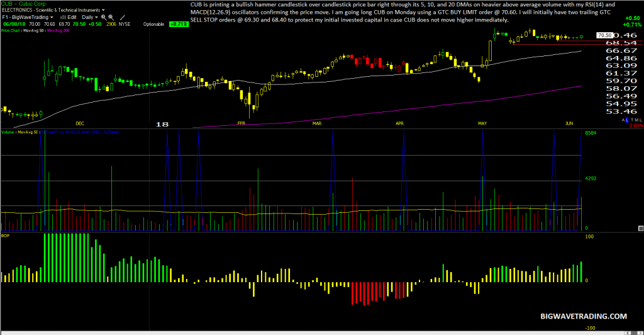This screenshot has width=644, height=335.
Task: Click the high price 70.60 in quote row
Action: (49, 25)
